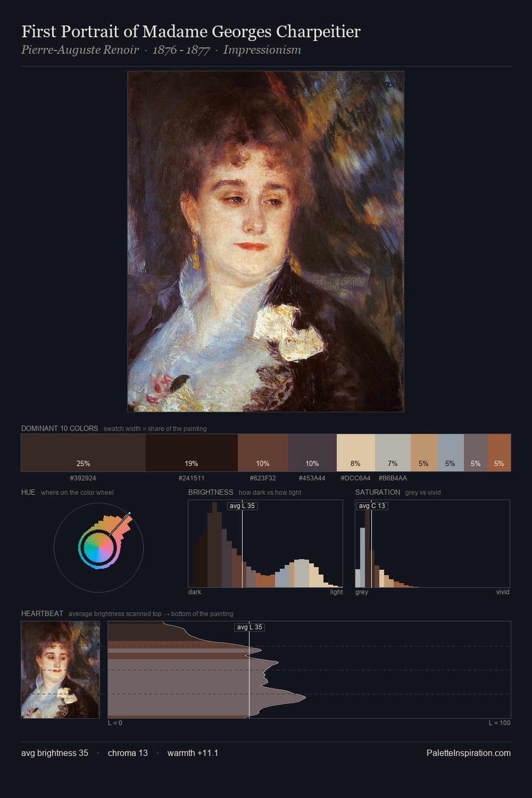Select the 25% dark brown swatch
Image resolution: width=532 pixels, height=798 pixels.
click(84, 453)
